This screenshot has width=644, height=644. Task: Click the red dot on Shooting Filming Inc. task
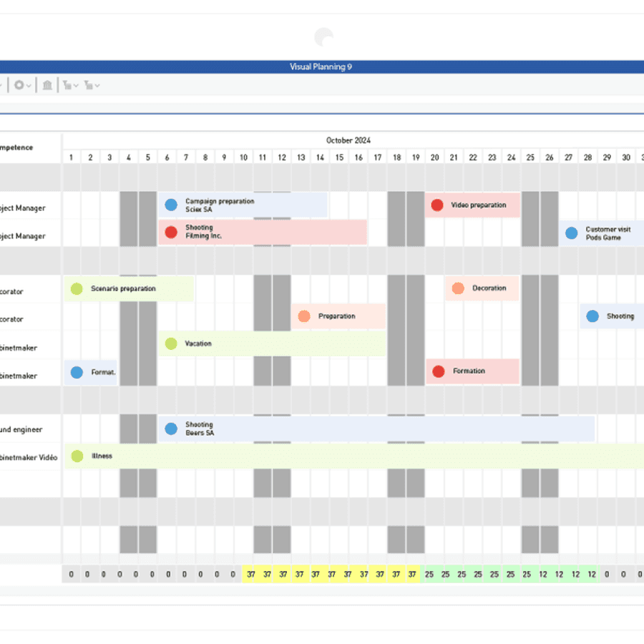(x=171, y=232)
